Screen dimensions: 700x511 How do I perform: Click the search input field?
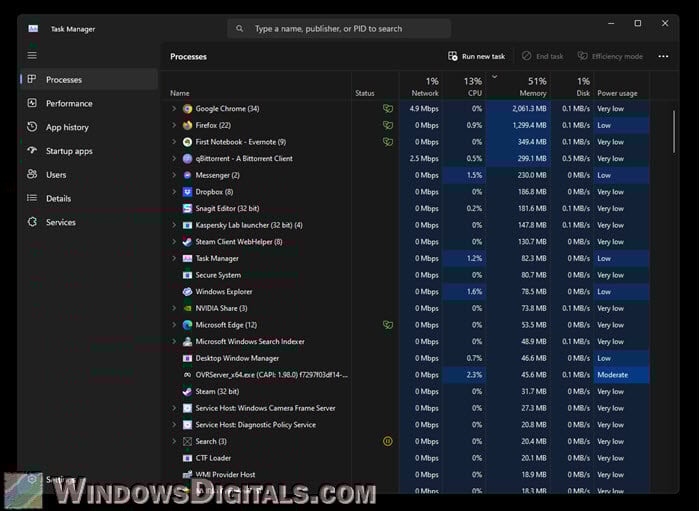click(x=339, y=29)
